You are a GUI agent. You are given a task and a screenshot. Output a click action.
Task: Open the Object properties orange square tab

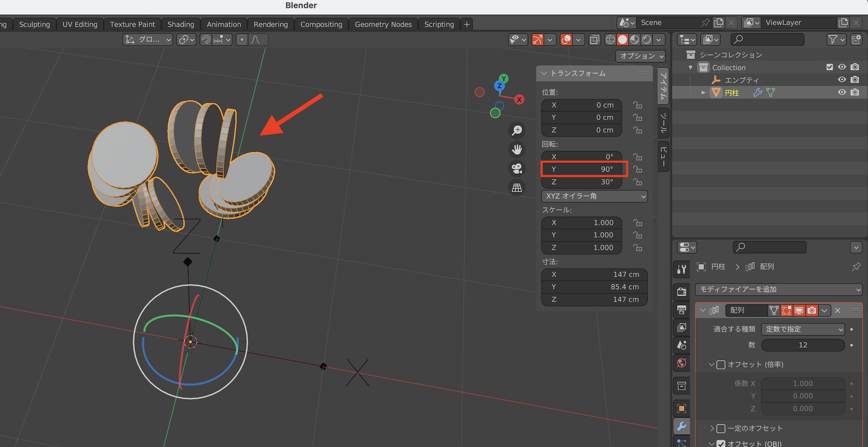tap(682, 408)
